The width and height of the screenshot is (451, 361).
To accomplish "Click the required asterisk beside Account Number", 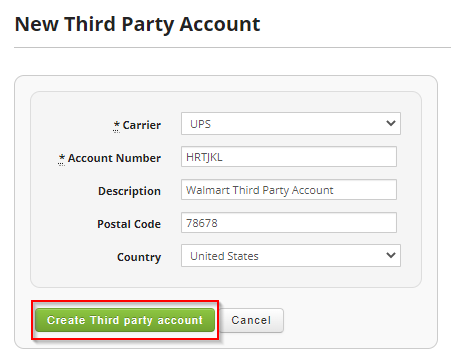I will (62, 158).
